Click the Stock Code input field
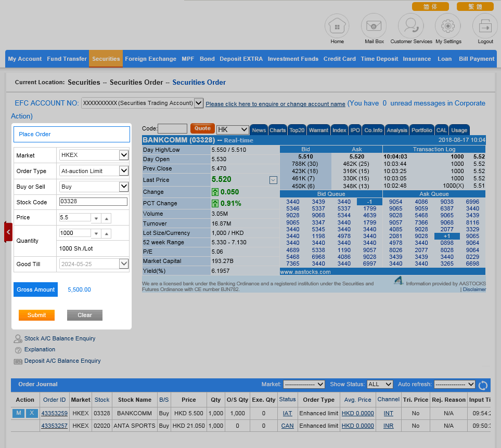 (93, 202)
